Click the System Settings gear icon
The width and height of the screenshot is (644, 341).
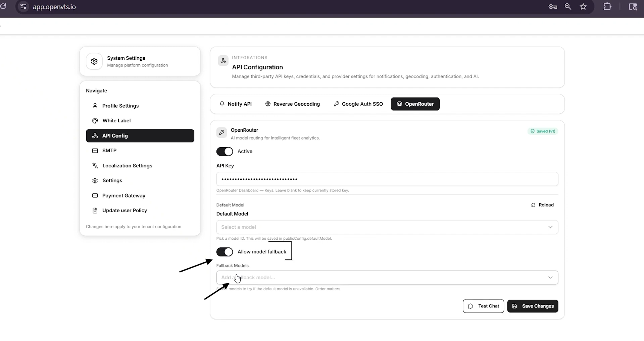[94, 61]
